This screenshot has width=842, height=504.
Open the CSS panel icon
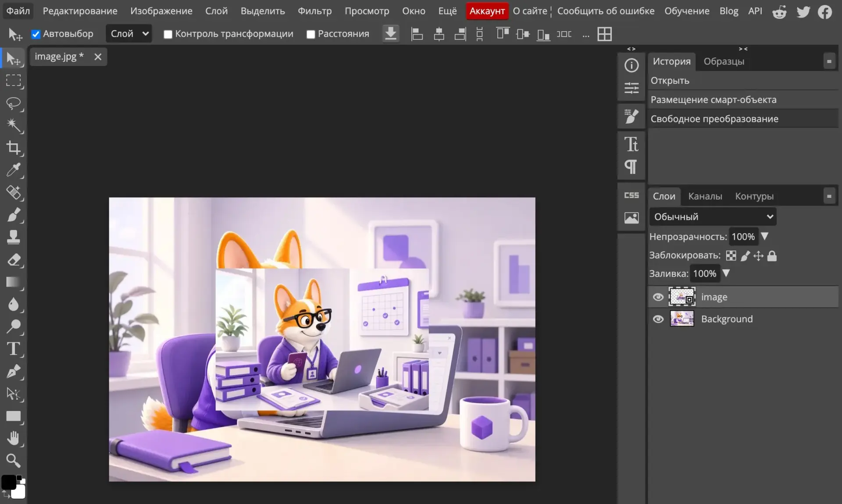(x=631, y=195)
